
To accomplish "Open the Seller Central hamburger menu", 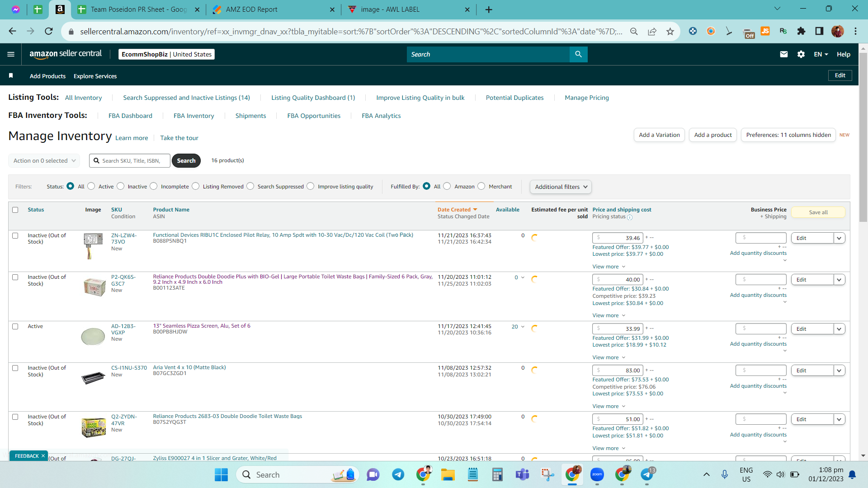I will [11, 54].
